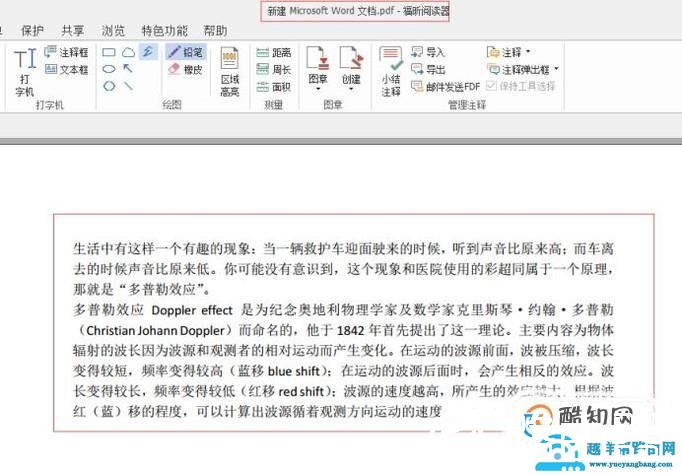Screen dimensions: 682x475
Task: Click the words red shift in document
Action: (x=301, y=391)
